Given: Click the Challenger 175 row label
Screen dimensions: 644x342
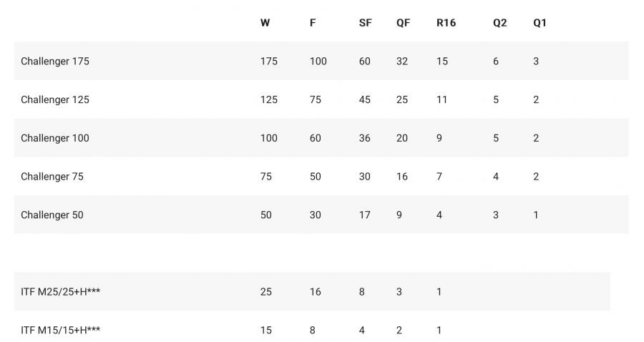Looking at the screenshot, I should pyautogui.click(x=55, y=62).
